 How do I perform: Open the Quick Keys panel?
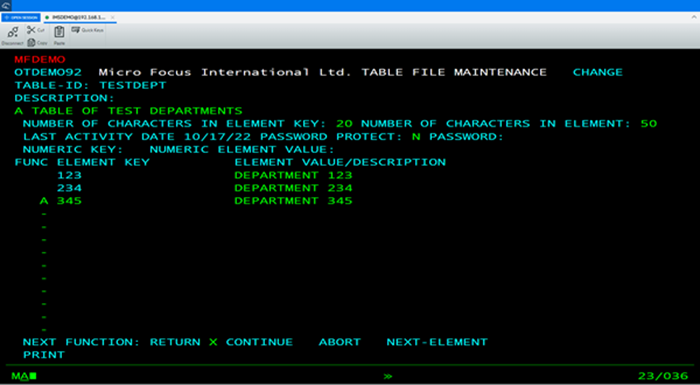88,30
